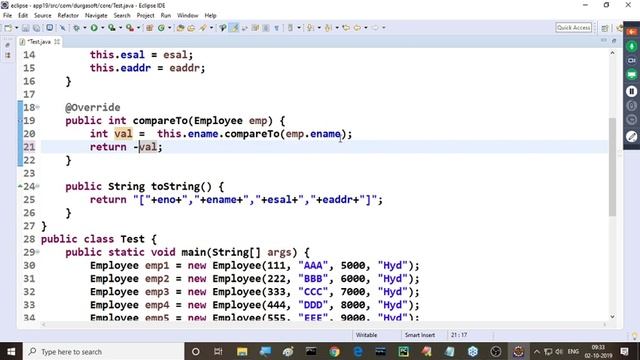
Task: Click the Open Perspective icon
Action: point(605,28)
